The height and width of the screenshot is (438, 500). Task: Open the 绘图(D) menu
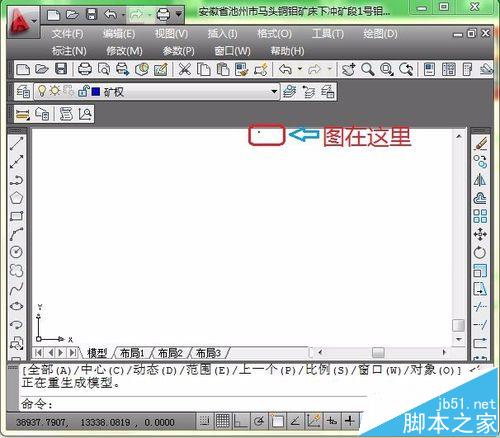click(x=380, y=34)
